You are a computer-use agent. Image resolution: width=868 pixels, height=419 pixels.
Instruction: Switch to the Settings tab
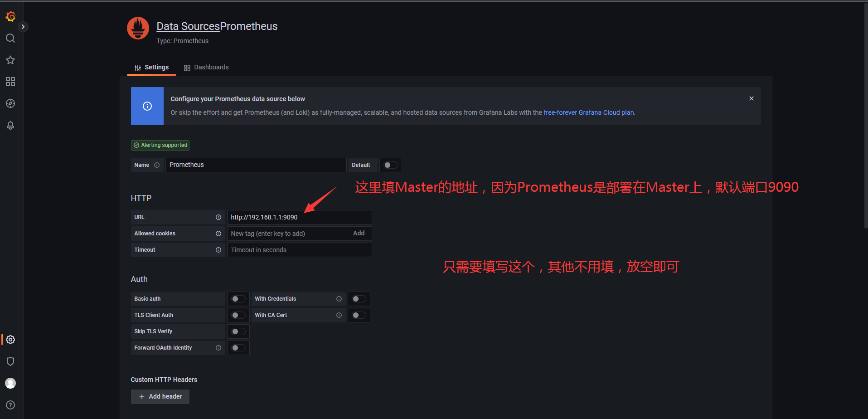[x=151, y=67]
